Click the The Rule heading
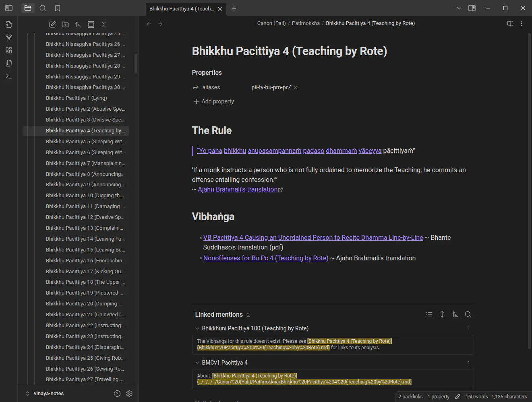Image resolution: width=532 pixels, height=402 pixels. 212,130
